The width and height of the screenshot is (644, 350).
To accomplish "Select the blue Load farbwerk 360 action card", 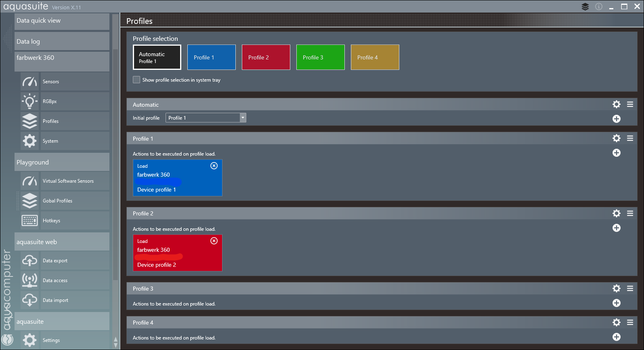I will click(x=178, y=178).
